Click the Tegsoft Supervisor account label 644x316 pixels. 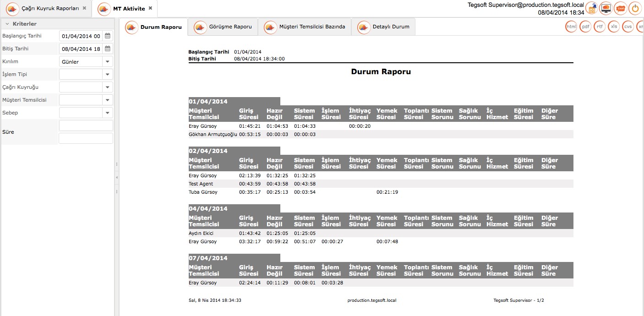526,5
